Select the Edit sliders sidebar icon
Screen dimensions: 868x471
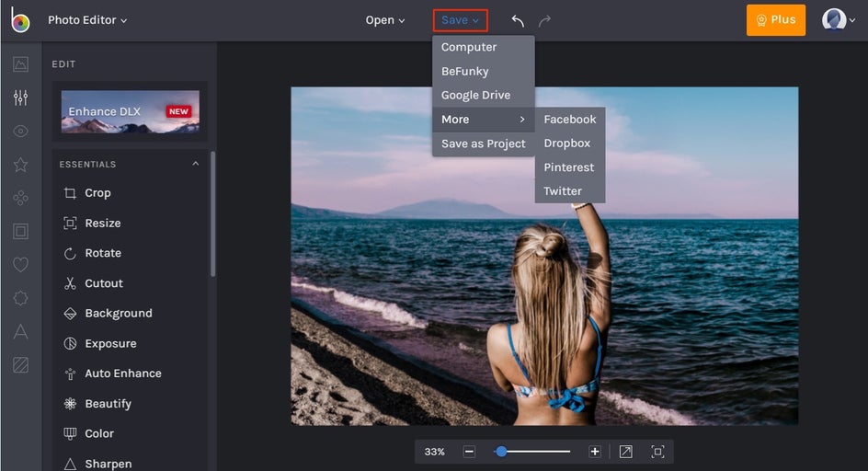20,98
